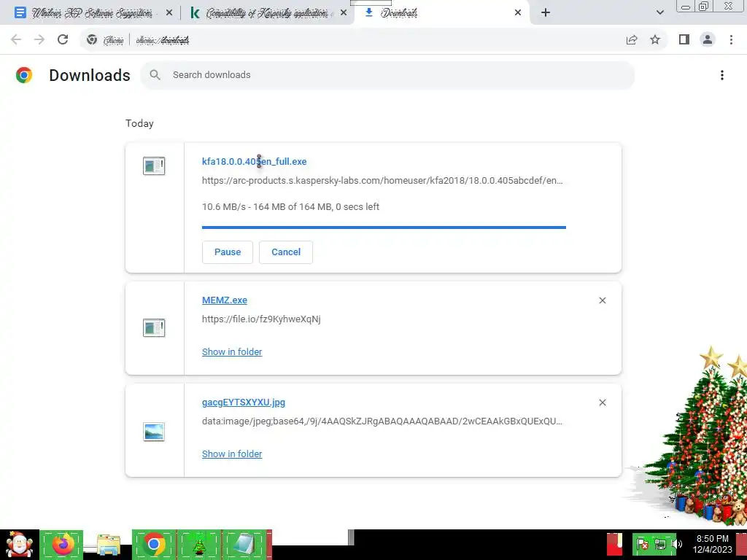The height and width of the screenshot is (560, 747).
Task: Click the kaspersky-labs.com source URL text
Action: 382,181
